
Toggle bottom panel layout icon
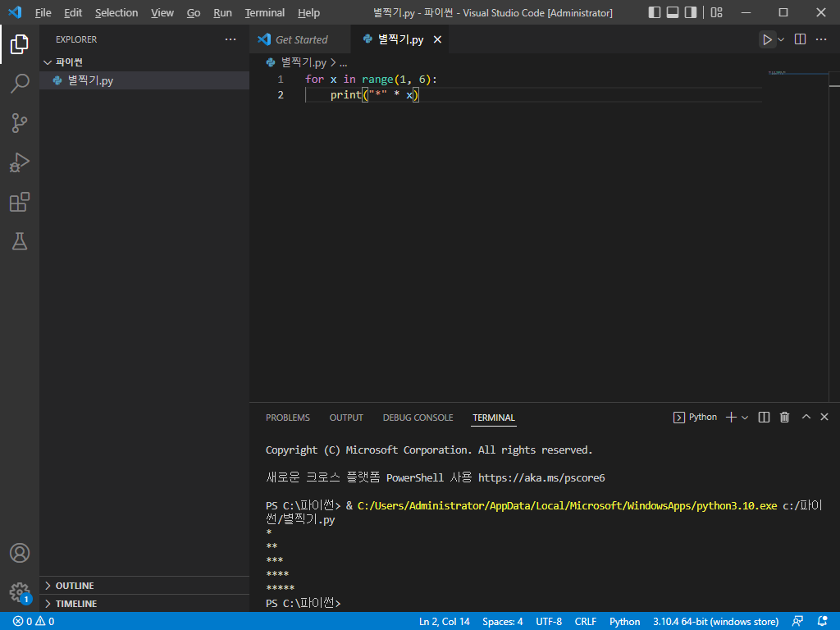coord(673,12)
